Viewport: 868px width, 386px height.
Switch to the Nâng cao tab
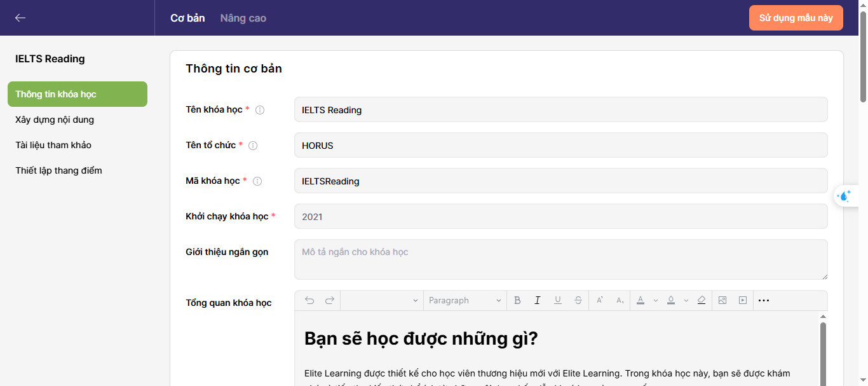coord(243,18)
